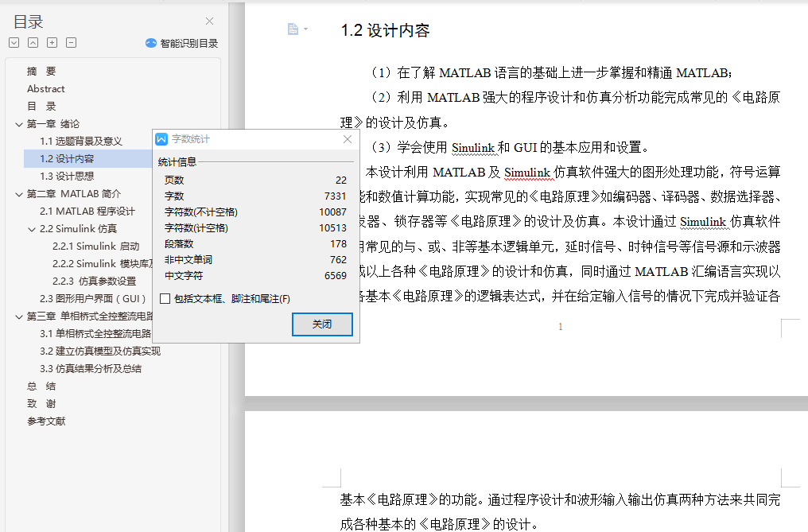The image size is (808, 532).
Task: Select 1.1 选题背景及意义 in outline
Action: [x=81, y=142]
